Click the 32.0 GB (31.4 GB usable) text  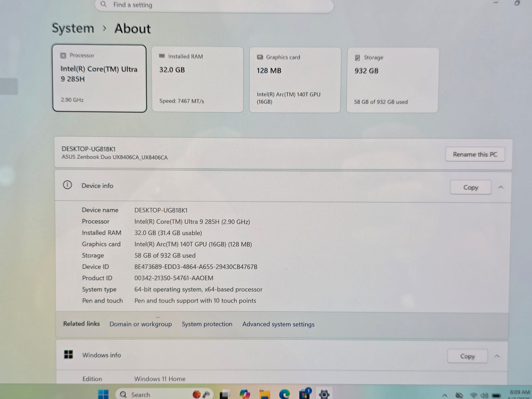[x=168, y=233]
